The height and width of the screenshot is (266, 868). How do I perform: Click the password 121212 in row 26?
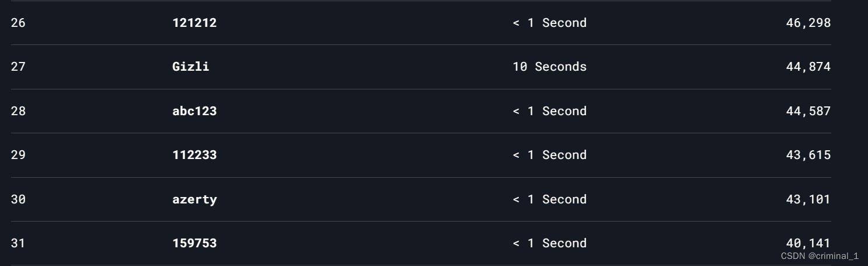click(x=194, y=23)
